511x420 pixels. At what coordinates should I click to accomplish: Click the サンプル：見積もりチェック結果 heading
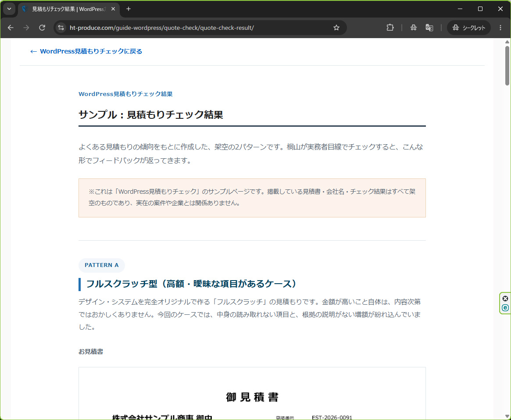(151, 115)
